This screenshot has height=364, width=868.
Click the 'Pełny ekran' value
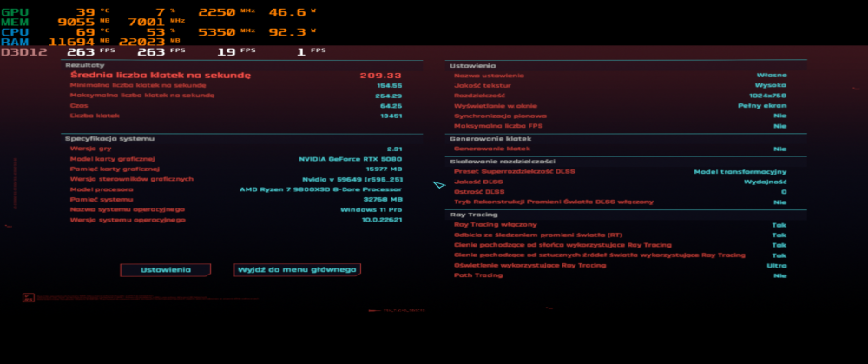[762, 106]
